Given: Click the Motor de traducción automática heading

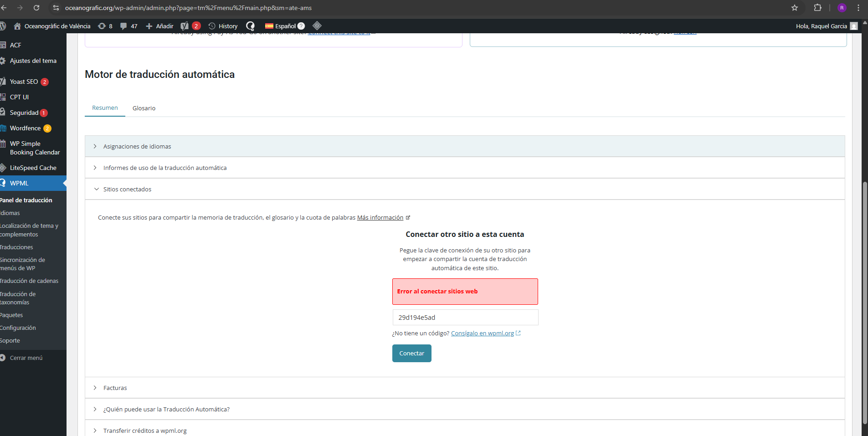Looking at the screenshot, I should (159, 74).
